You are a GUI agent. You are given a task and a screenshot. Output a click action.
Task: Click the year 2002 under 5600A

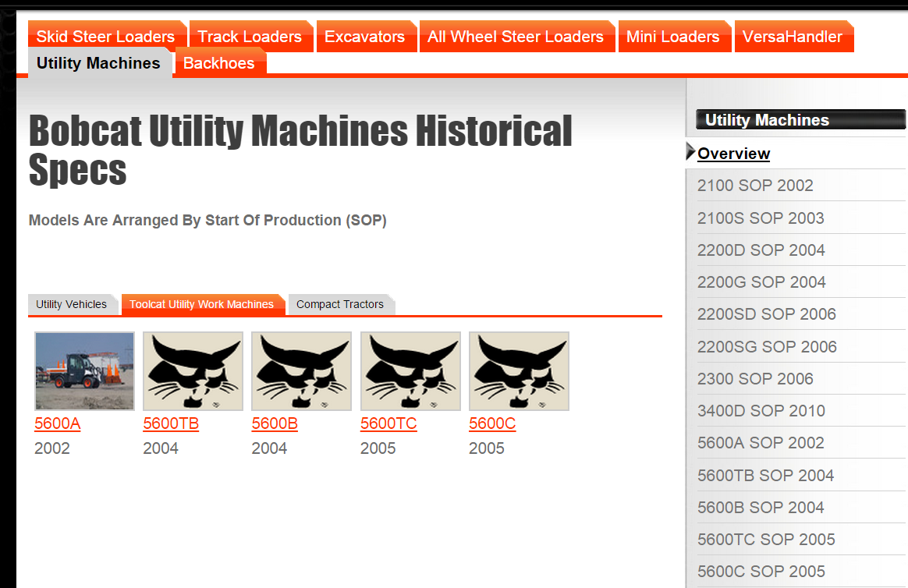(x=52, y=448)
